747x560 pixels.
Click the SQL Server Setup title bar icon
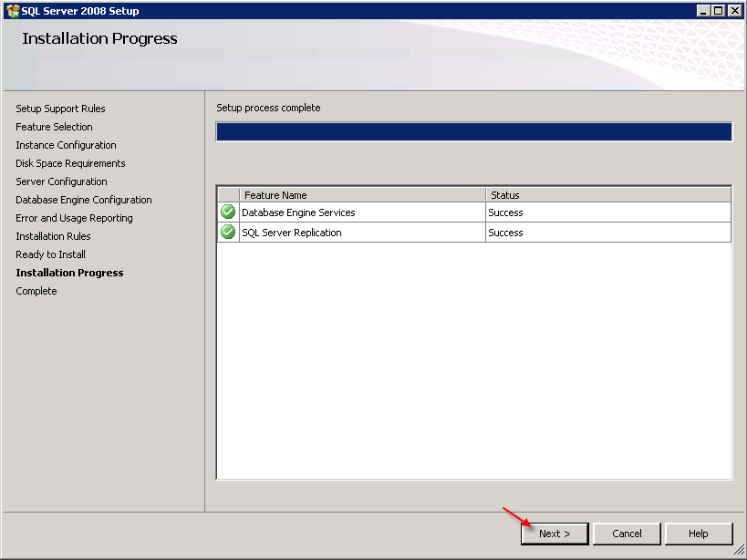pyautogui.click(x=13, y=10)
